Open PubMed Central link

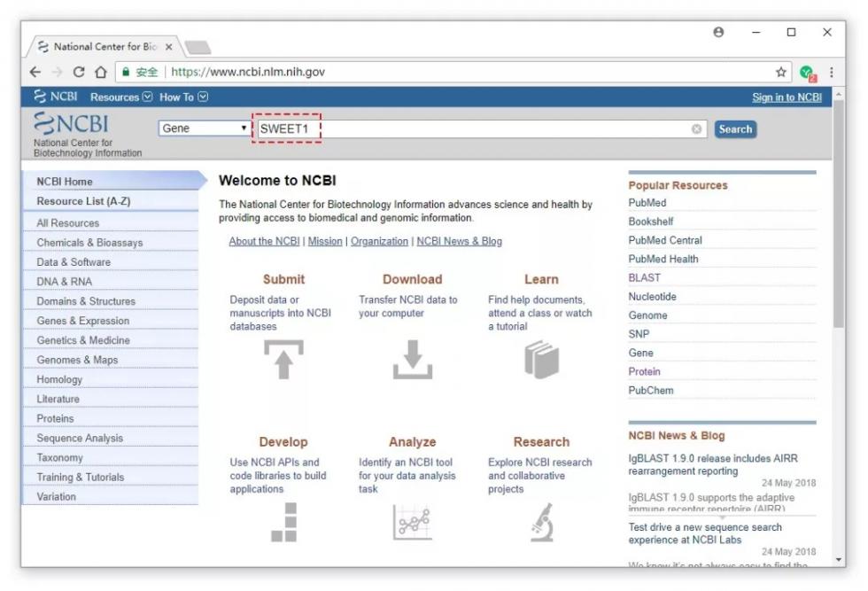[665, 240]
